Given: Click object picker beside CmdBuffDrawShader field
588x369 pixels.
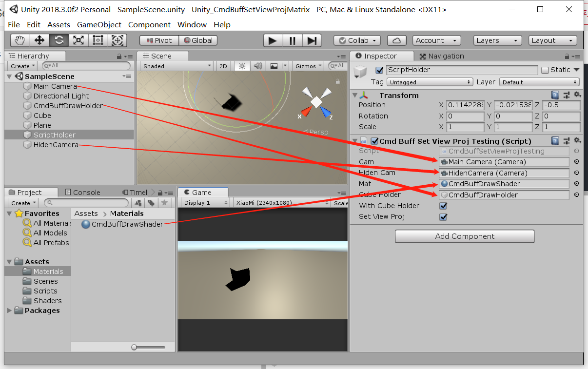Looking at the screenshot, I should [x=576, y=184].
